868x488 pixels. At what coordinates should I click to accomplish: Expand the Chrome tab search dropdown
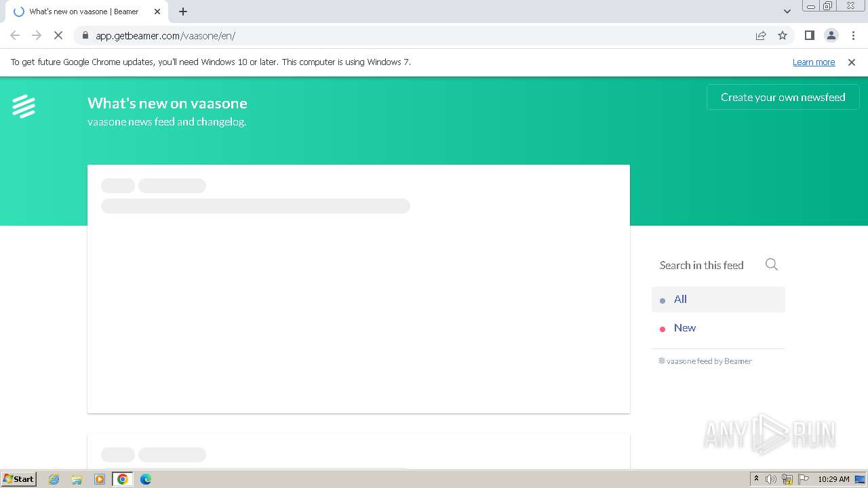click(787, 12)
